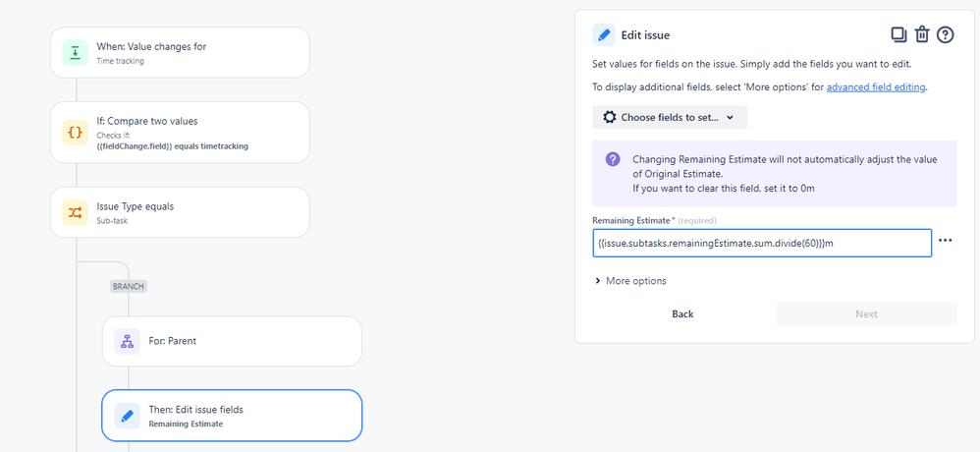Select the 'Issue Type equals' Sub-task step
This screenshot has width=980, height=452.
180,212
